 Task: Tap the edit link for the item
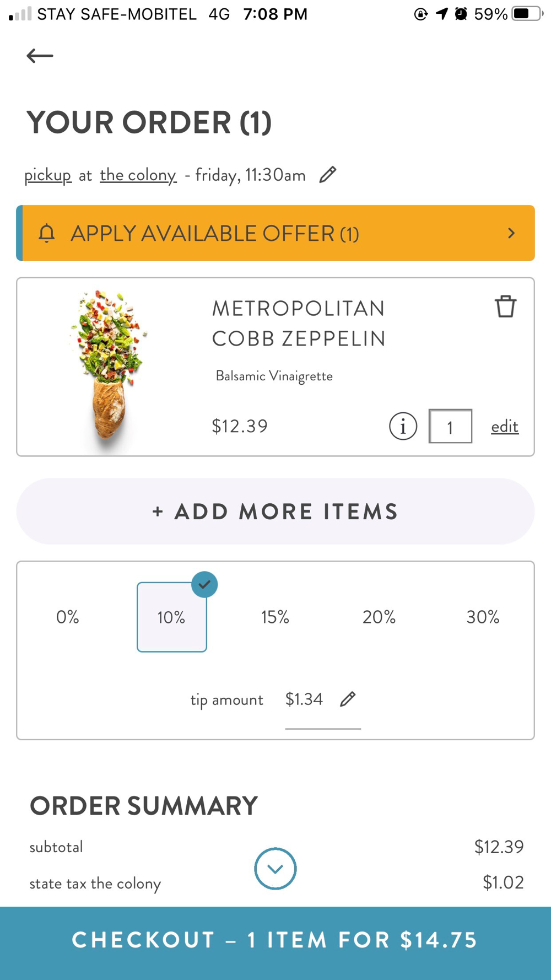coord(505,426)
